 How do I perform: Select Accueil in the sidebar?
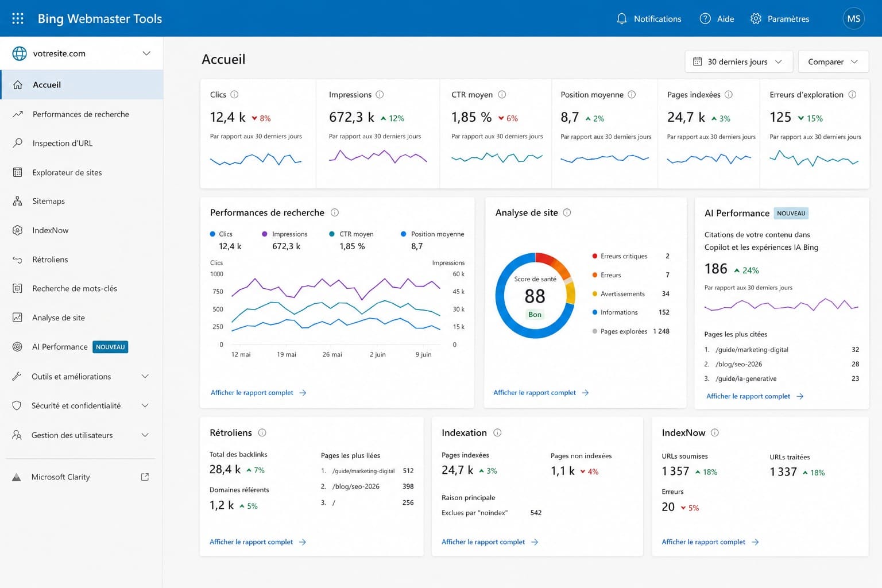82,84
